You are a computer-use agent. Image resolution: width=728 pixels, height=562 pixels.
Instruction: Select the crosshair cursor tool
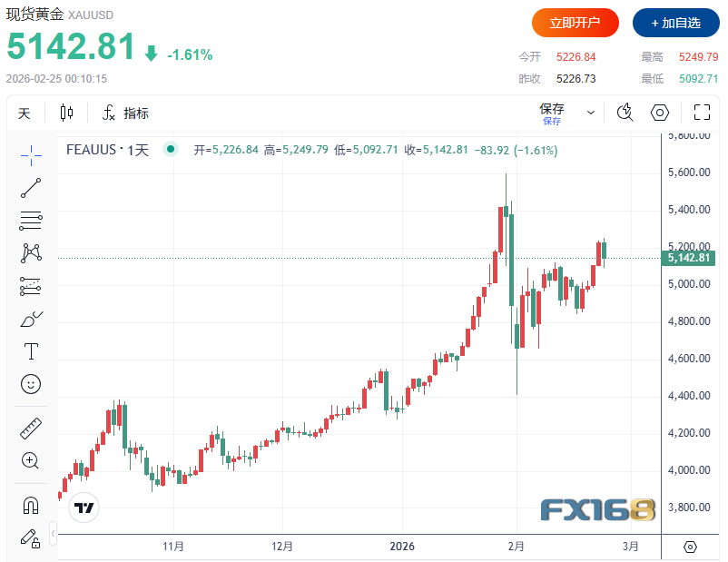[x=31, y=155]
